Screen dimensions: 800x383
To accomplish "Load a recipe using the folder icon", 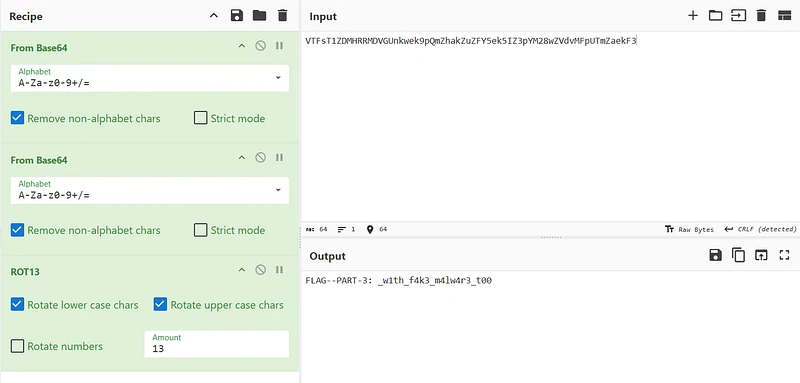I will pyautogui.click(x=259, y=16).
